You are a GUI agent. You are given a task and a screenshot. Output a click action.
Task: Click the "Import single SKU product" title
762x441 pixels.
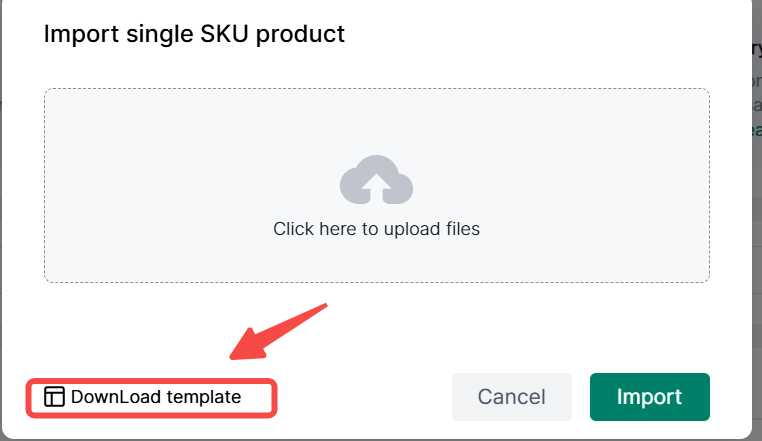point(194,34)
